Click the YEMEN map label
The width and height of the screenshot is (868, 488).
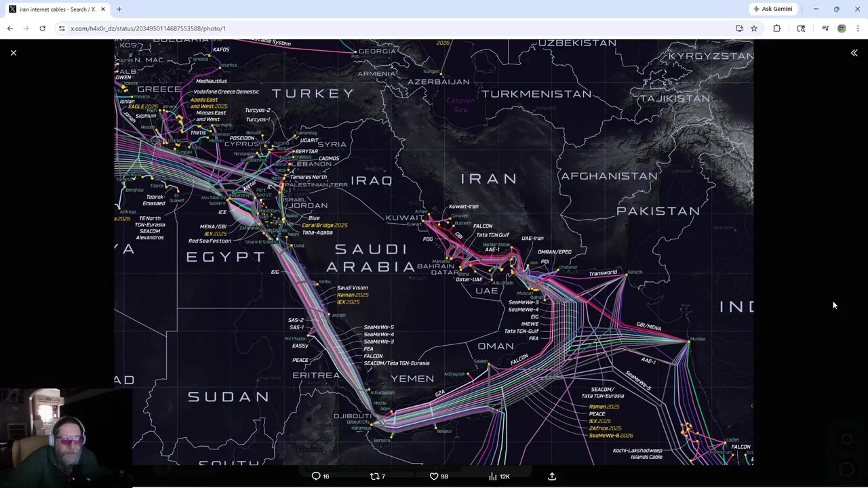[x=412, y=379]
